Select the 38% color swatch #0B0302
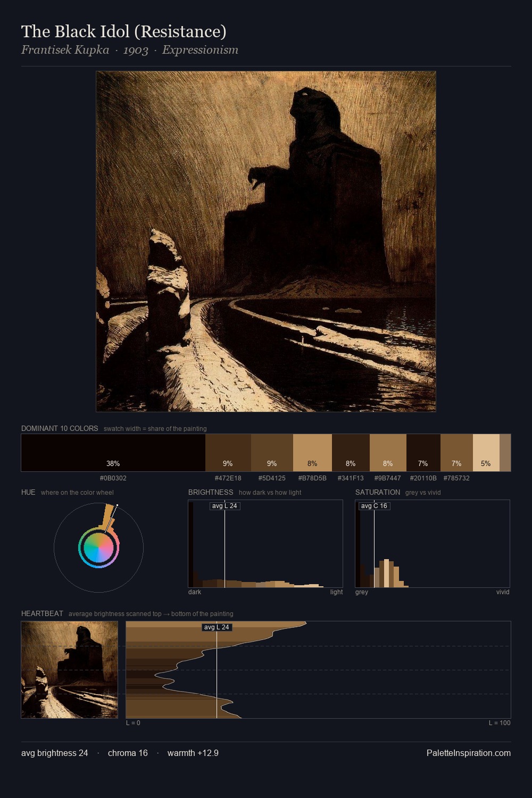 [113, 453]
